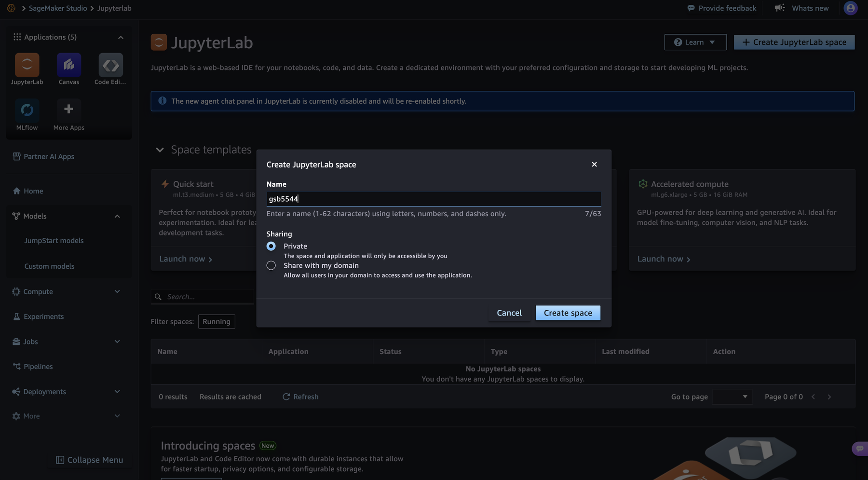Expand the Deployments section
Viewport: 868px width, 480px height.
117,391
